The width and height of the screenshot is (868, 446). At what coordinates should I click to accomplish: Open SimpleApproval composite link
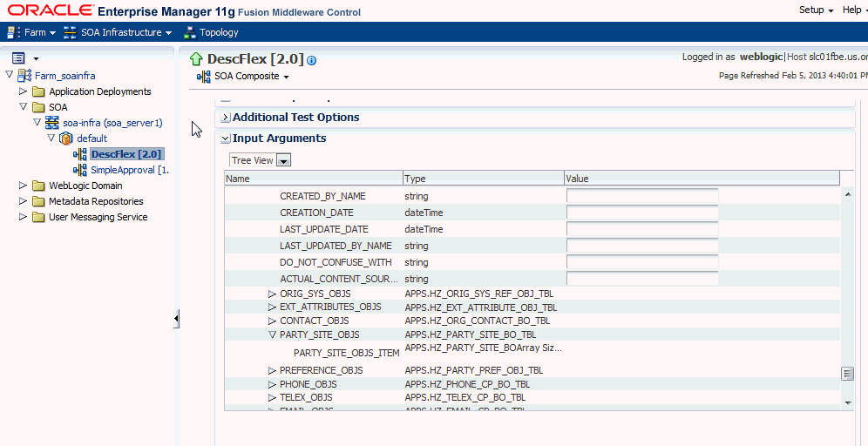point(130,170)
